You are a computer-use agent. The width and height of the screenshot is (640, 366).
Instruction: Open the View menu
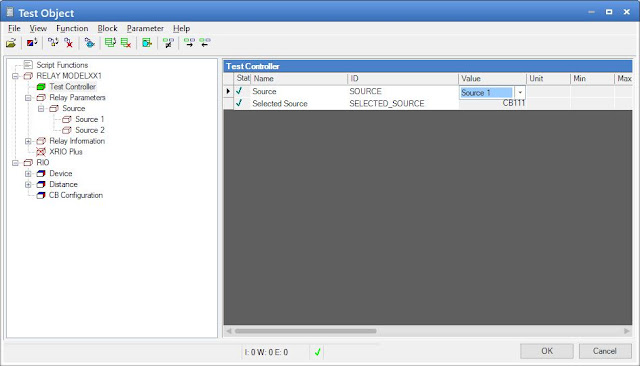38,29
